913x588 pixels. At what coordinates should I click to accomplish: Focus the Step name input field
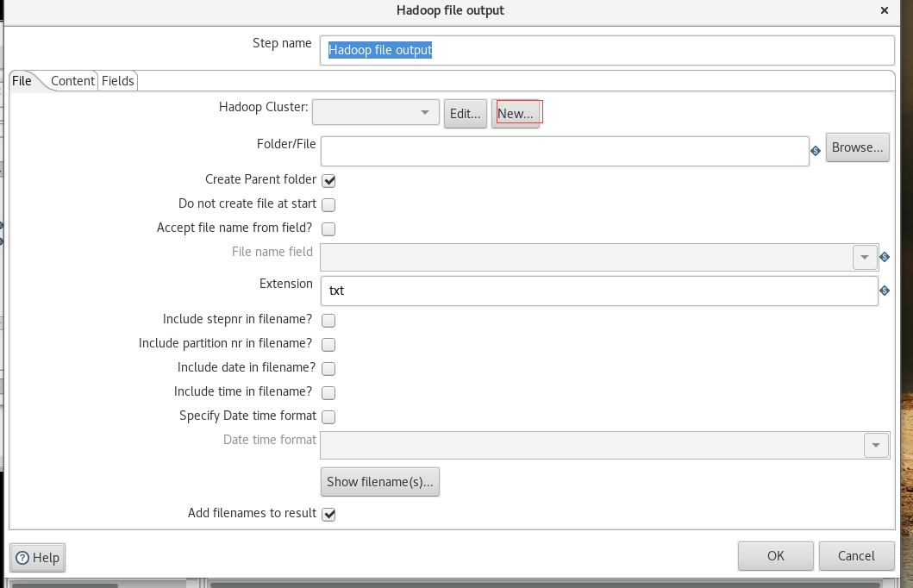[x=607, y=50]
